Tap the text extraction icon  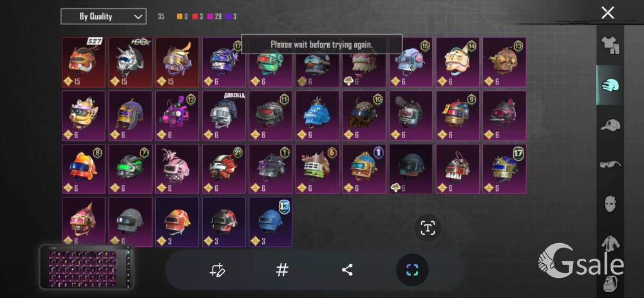[428, 228]
